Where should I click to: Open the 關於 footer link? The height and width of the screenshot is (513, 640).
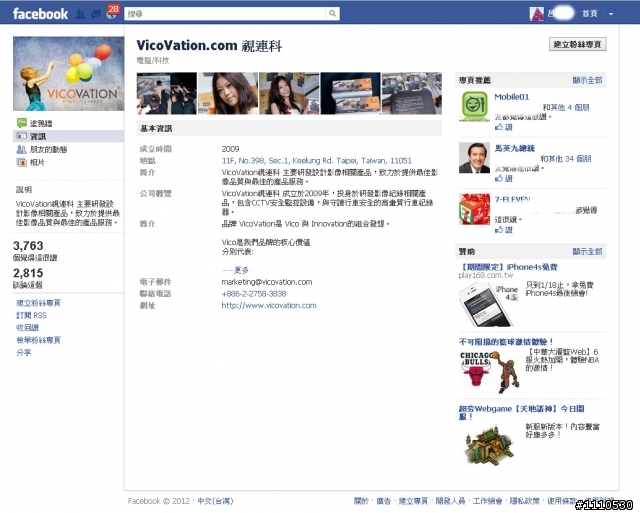click(x=361, y=501)
